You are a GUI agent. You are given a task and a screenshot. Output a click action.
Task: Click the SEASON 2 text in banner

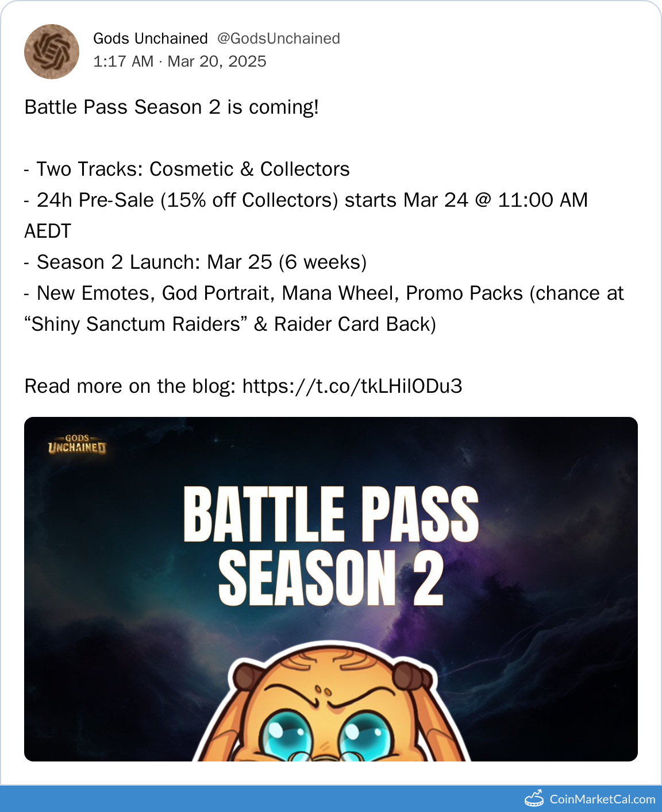pos(331,578)
